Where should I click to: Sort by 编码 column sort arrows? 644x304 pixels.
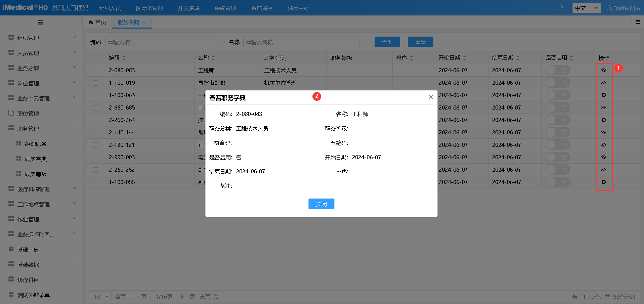(124, 58)
